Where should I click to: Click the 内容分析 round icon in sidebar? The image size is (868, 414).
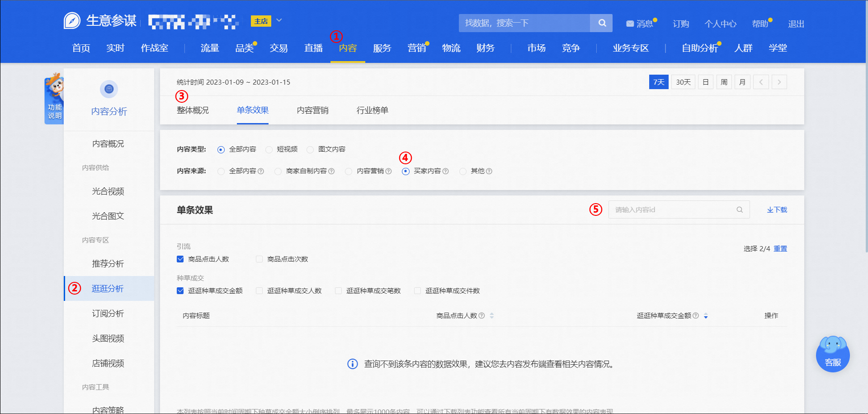108,89
